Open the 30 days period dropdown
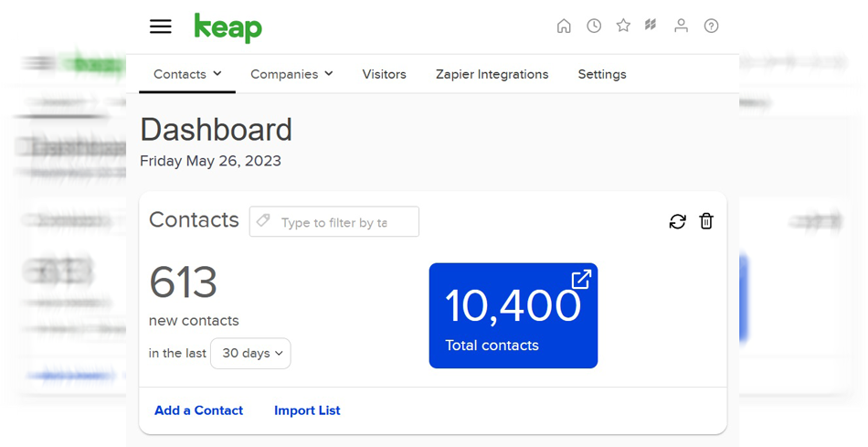868x447 pixels. coord(250,354)
